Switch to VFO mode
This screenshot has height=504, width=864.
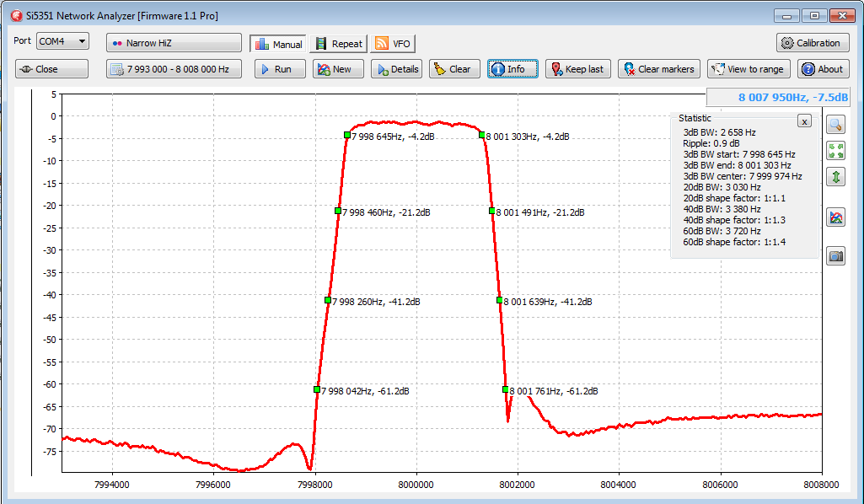click(393, 44)
